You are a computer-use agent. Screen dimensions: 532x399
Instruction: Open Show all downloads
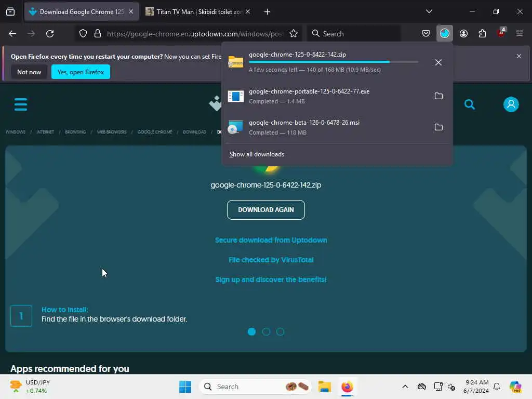pyautogui.click(x=257, y=154)
